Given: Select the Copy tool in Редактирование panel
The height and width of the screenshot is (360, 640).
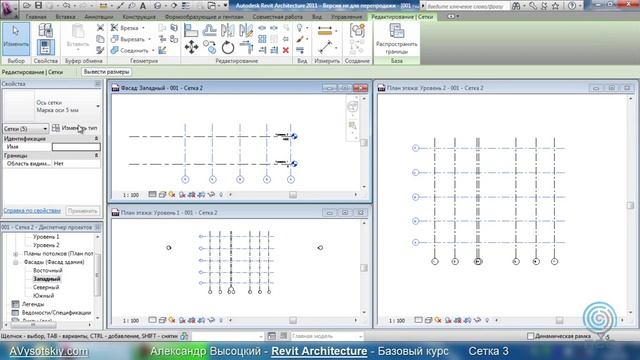Looking at the screenshot, I should pyautogui.click(x=209, y=47).
